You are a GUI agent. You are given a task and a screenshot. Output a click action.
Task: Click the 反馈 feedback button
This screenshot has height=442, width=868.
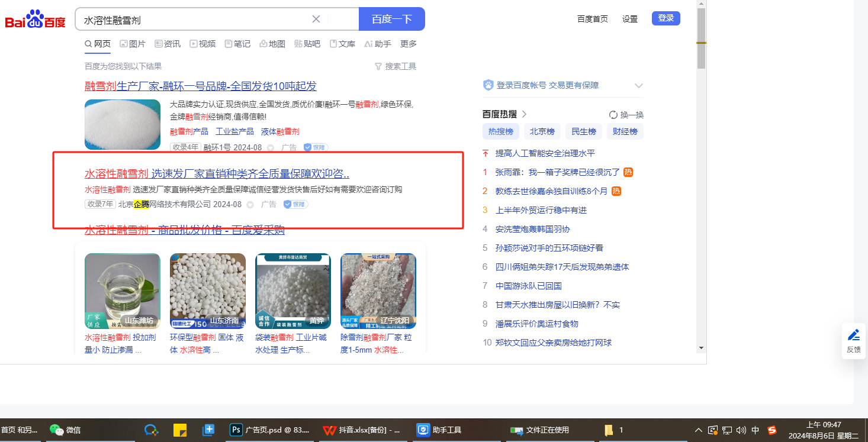coord(854,341)
